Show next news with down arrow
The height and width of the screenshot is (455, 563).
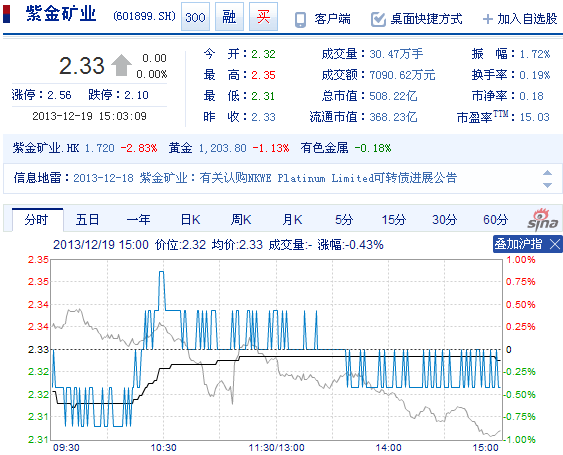tap(547, 185)
